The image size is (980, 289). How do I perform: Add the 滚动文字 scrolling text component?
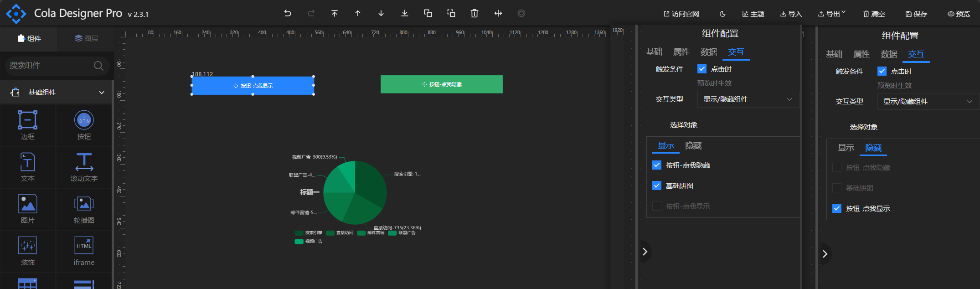(x=84, y=167)
